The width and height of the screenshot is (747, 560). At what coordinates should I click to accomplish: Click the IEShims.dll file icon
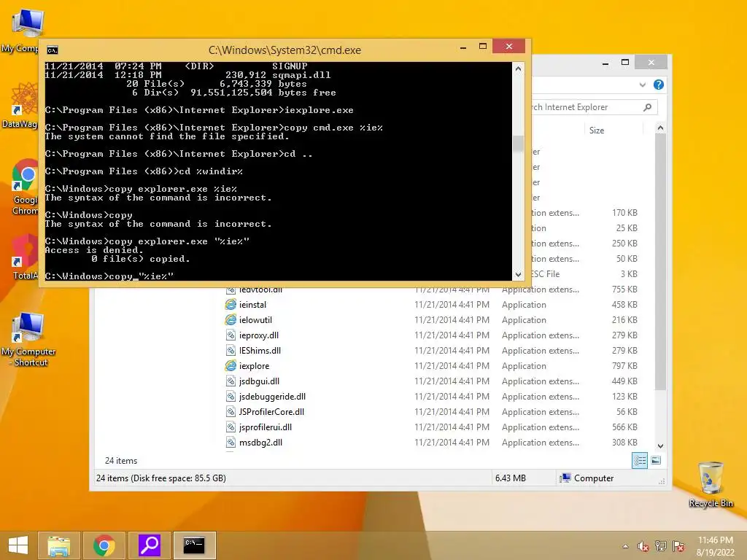(x=231, y=351)
